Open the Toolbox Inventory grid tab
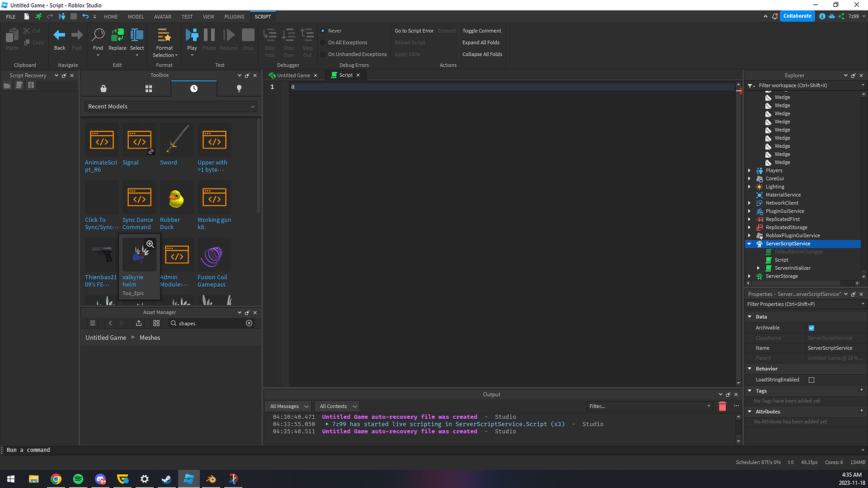Image resolution: width=868 pixels, height=488 pixels. coord(148,89)
